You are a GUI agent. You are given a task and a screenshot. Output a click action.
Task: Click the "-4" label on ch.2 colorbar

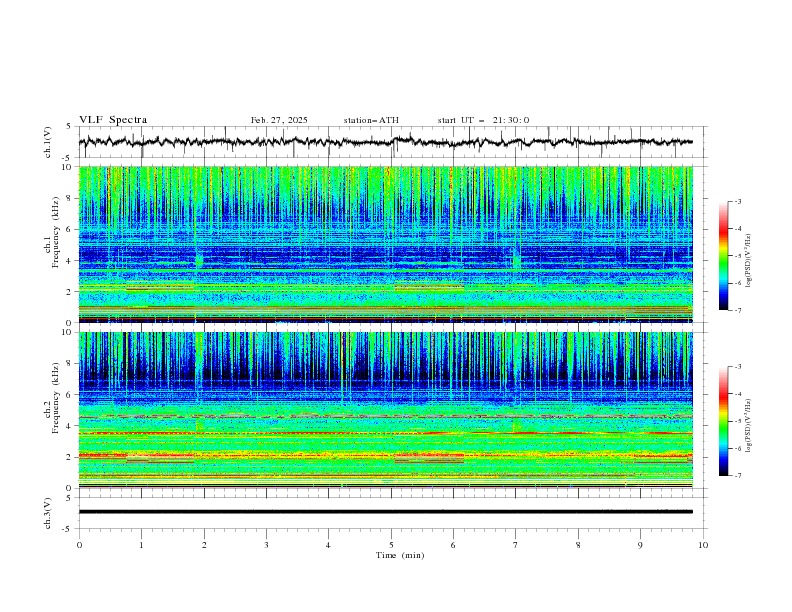[x=738, y=394]
